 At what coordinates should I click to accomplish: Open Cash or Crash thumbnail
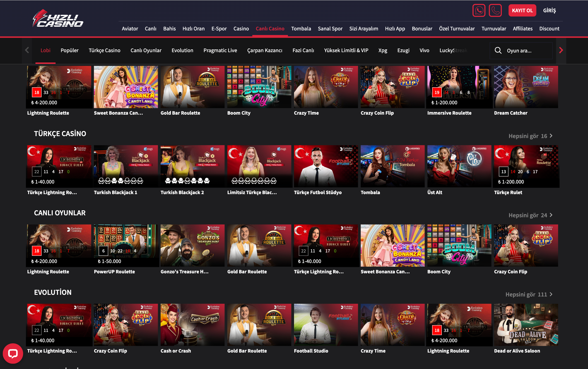[x=192, y=325]
